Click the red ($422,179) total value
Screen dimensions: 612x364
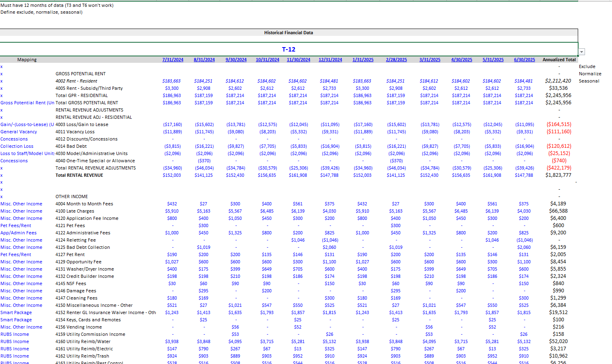pyautogui.click(x=559, y=168)
